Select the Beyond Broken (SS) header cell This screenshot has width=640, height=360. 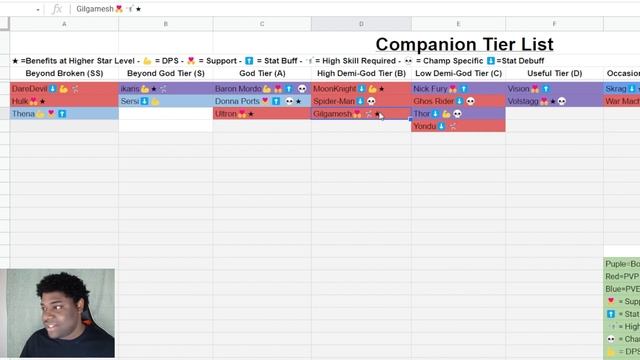click(x=64, y=73)
